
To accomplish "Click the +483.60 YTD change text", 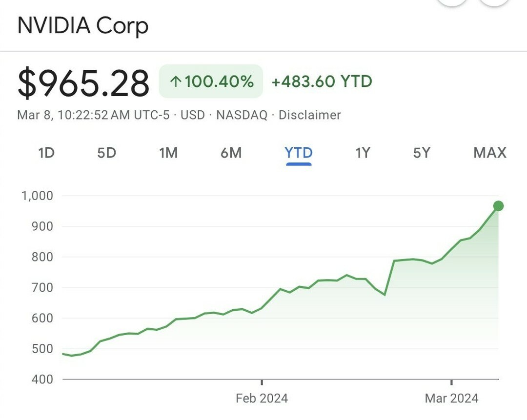I will [x=322, y=81].
